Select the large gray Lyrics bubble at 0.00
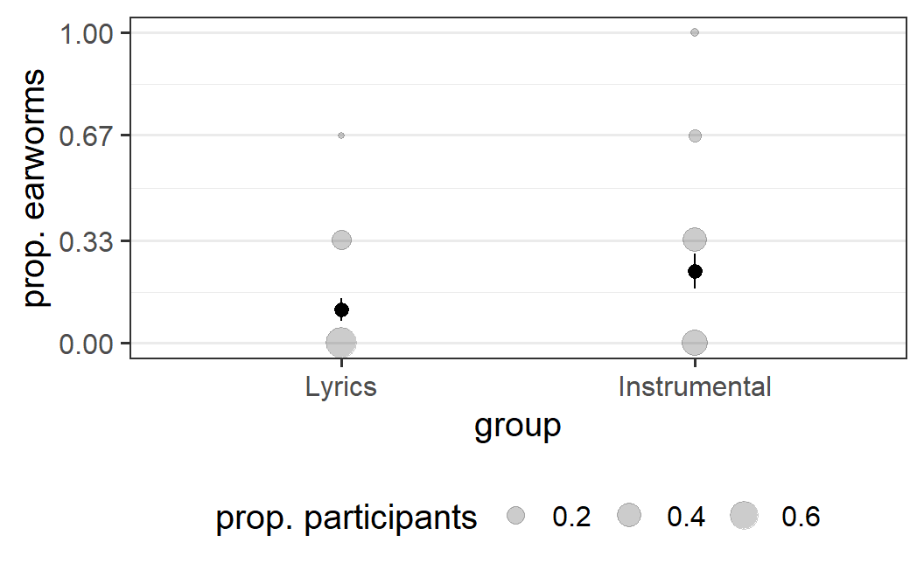The width and height of the screenshot is (924, 570). coord(341,342)
